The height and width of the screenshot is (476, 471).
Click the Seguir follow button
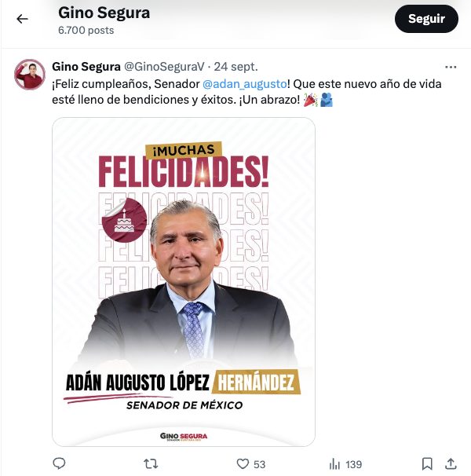426,19
